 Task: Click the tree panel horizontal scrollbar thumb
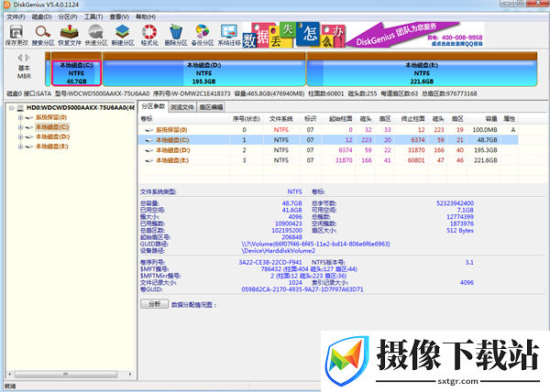pos(66,375)
